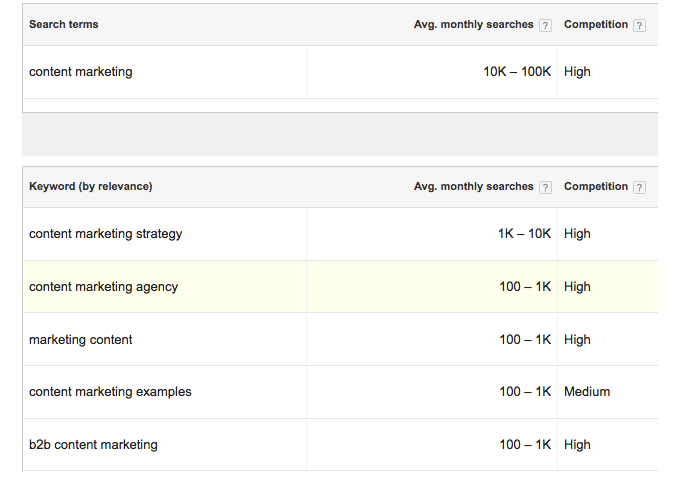Click the 10K – 100K search volume value
This screenshot has width=674, height=481.
click(517, 72)
